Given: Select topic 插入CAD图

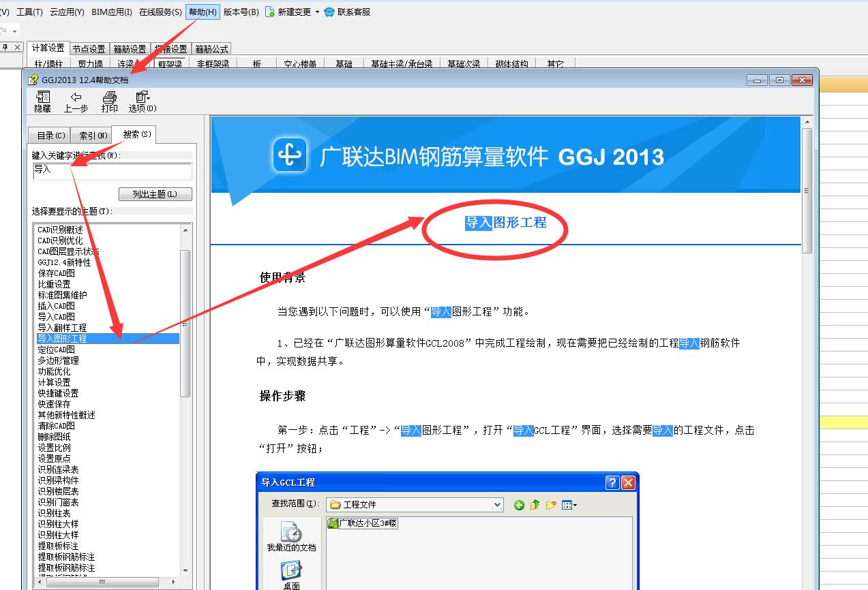Looking at the screenshot, I should tap(56, 306).
